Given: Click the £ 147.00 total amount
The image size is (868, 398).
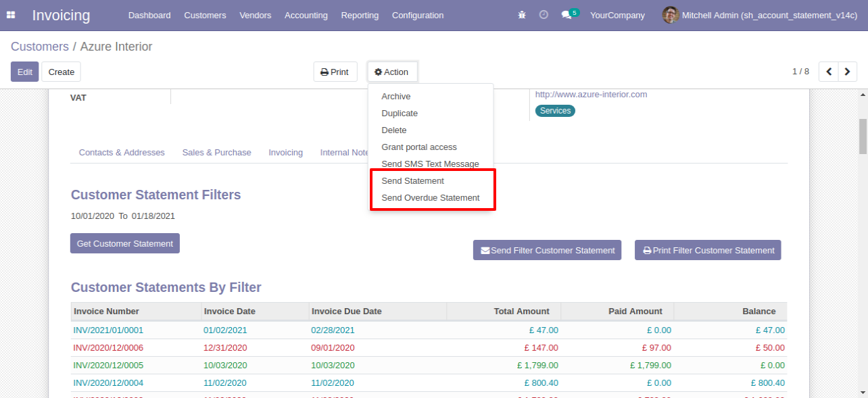Looking at the screenshot, I should click(x=541, y=348).
